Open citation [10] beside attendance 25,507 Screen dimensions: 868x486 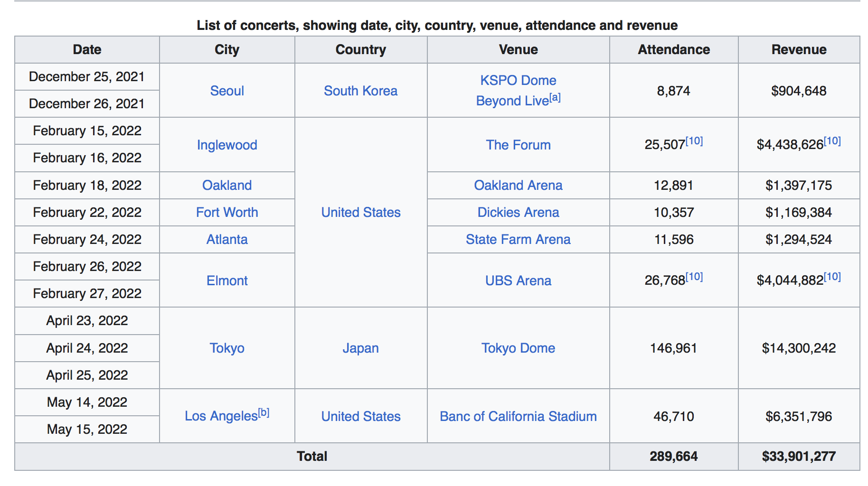tap(694, 141)
